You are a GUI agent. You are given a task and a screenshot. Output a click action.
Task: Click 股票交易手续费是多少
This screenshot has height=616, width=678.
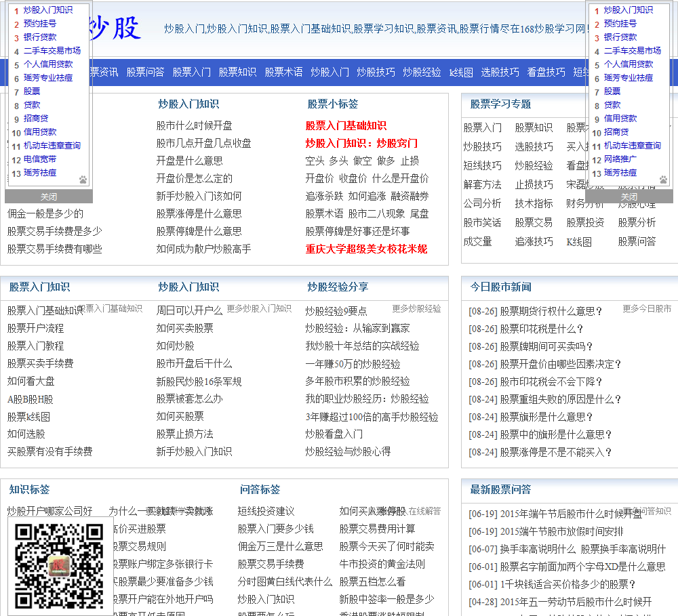point(54,231)
